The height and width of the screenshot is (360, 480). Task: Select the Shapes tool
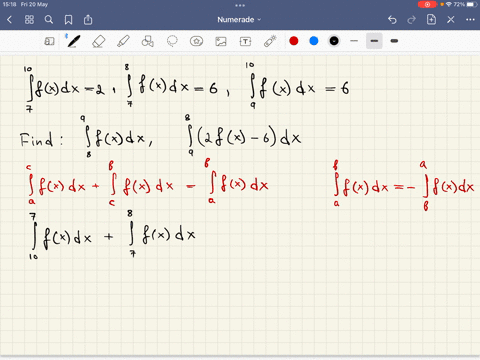147,41
